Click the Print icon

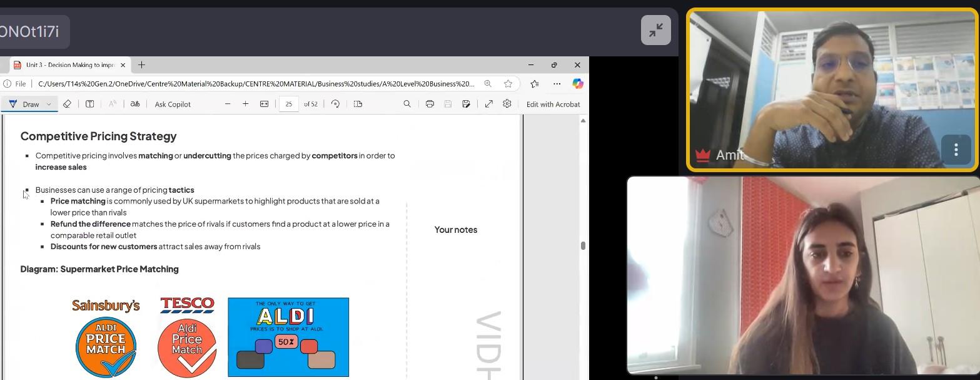[430, 104]
